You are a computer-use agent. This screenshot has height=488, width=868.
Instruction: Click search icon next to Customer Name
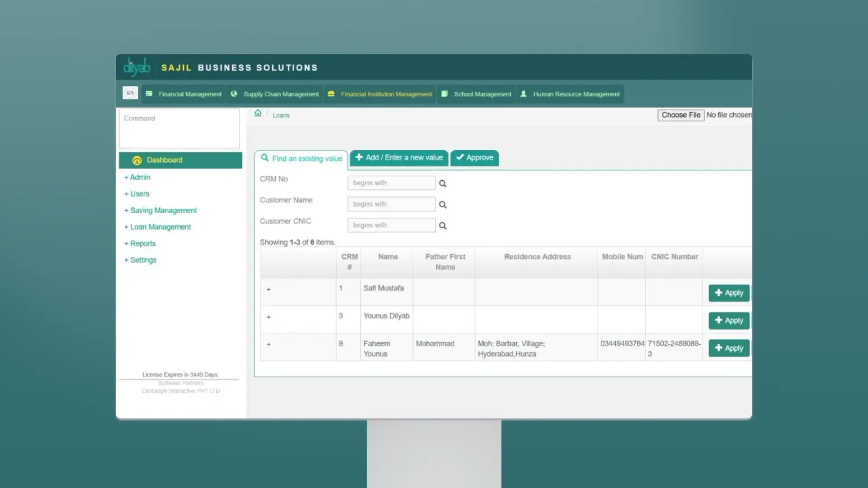pos(443,205)
